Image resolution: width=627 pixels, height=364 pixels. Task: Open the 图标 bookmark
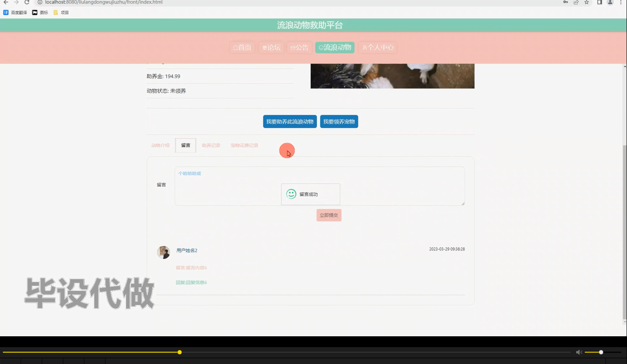(x=40, y=12)
